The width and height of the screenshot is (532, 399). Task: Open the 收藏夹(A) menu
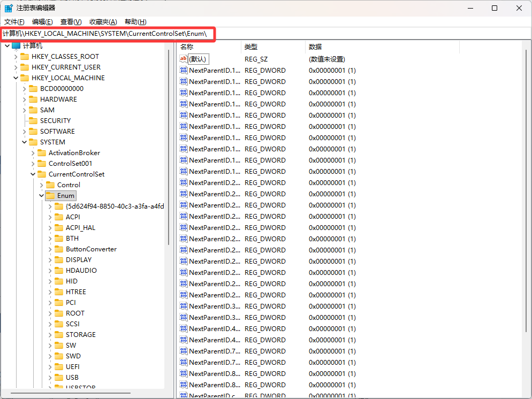103,22
